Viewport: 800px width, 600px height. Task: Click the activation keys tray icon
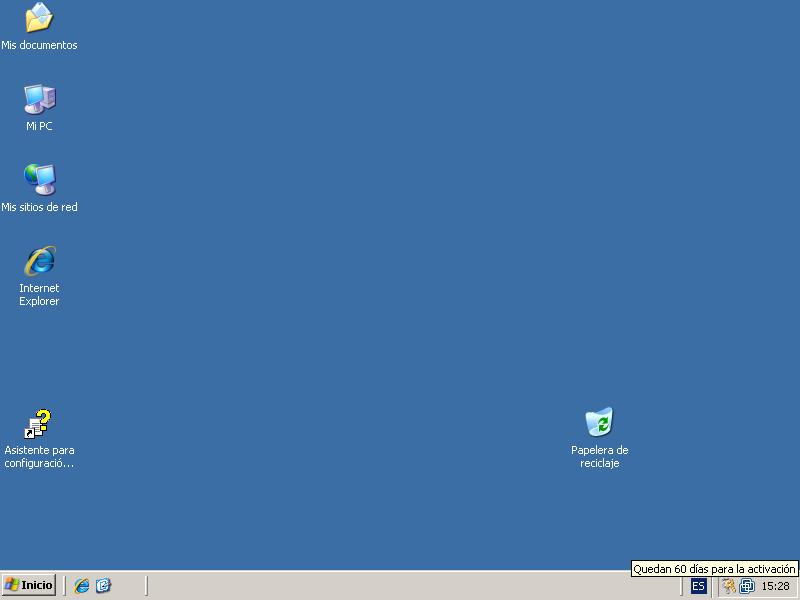(729, 586)
